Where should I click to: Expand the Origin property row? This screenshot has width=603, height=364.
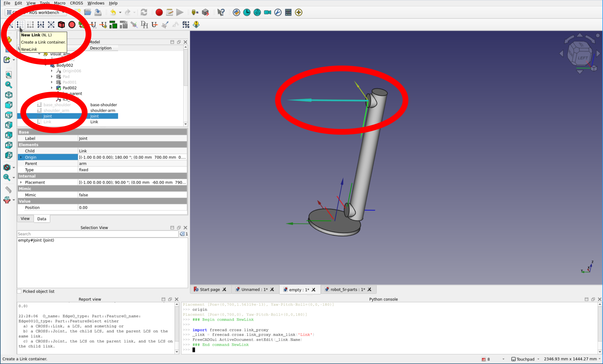pos(21,157)
